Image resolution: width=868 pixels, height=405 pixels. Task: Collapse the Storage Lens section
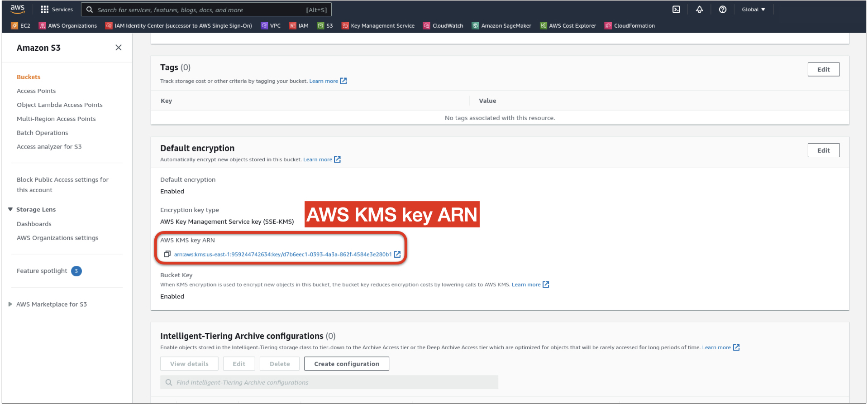click(10, 209)
